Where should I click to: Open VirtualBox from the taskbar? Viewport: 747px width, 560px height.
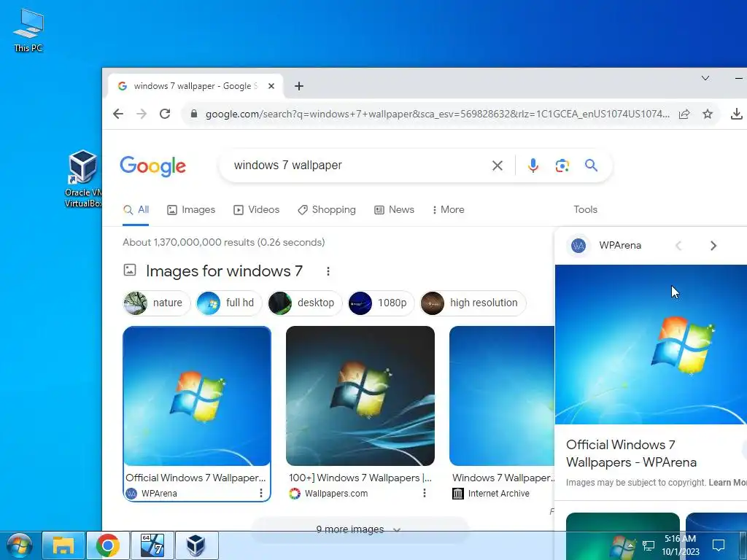[x=196, y=545]
